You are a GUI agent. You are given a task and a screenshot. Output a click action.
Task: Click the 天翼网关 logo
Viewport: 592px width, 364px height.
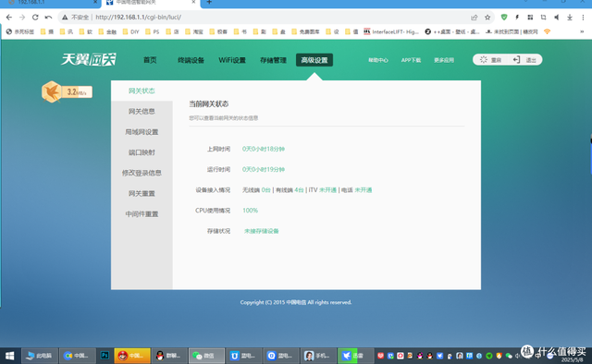[89, 60]
